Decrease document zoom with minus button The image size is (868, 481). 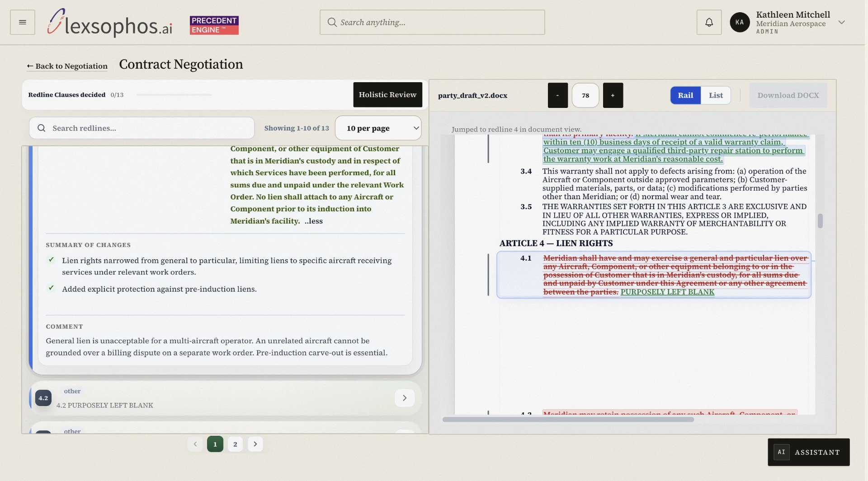tap(557, 95)
